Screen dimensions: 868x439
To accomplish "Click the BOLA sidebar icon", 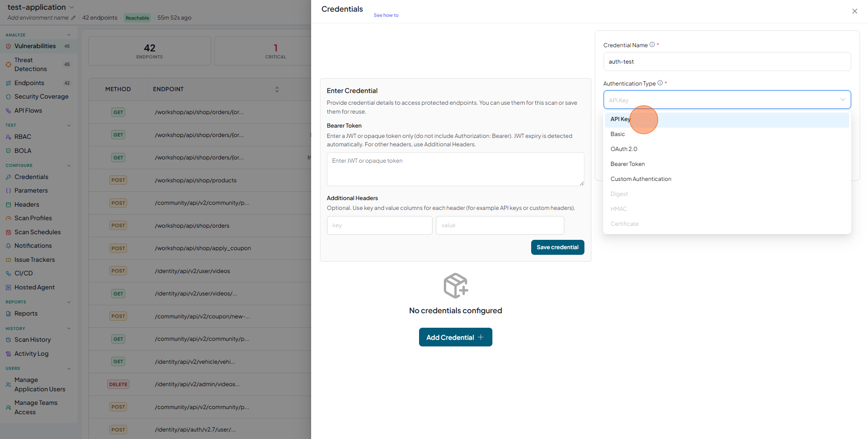I will click(x=8, y=151).
